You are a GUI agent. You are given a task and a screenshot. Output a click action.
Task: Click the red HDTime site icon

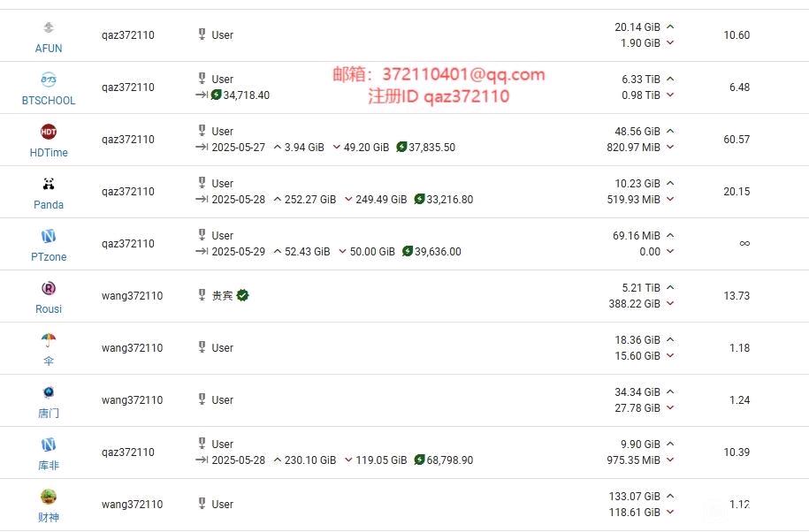coord(49,132)
